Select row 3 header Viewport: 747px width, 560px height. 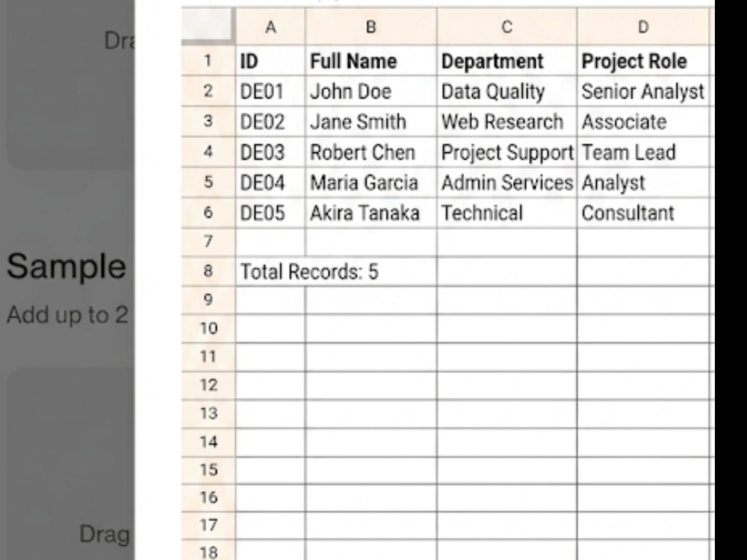click(208, 122)
